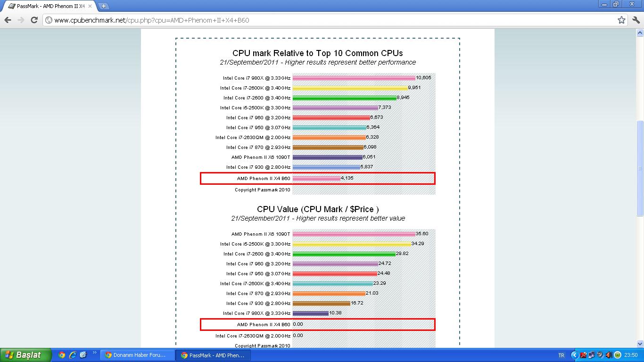
Task: Go back to the previous page
Action: point(8,20)
